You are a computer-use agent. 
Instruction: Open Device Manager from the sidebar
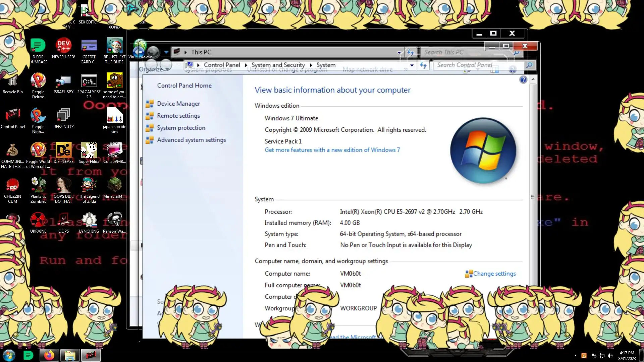(178, 104)
